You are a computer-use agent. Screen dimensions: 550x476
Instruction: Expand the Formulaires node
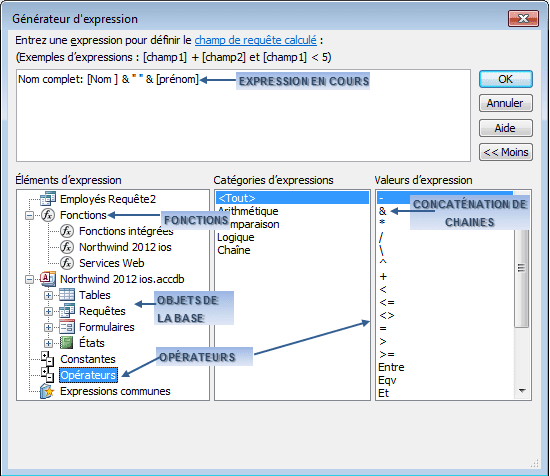(48, 327)
